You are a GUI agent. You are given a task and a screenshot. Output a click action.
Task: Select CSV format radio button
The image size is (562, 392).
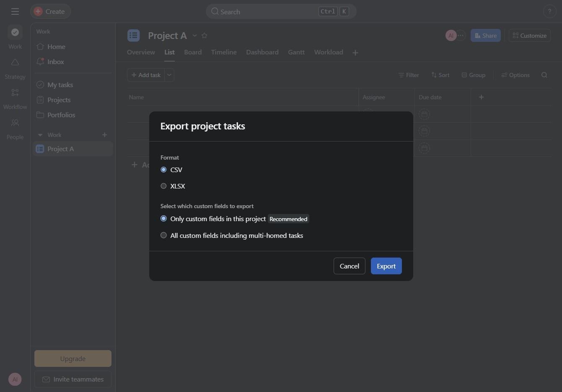click(x=163, y=170)
